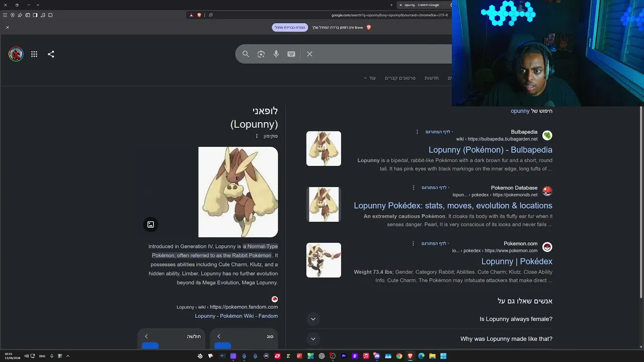Open ChatGPT from the taskbar
The height and width of the screenshot is (362, 644).
tap(321, 356)
